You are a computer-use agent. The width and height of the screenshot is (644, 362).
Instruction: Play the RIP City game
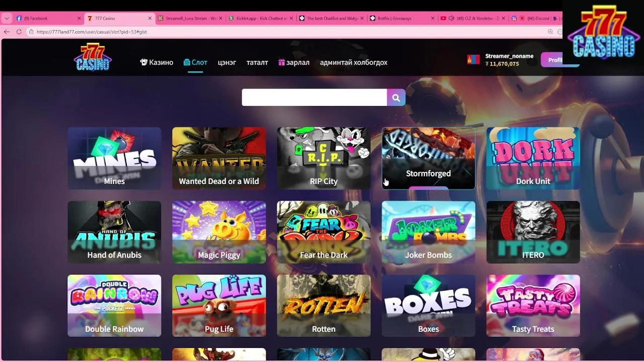tap(324, 158)
